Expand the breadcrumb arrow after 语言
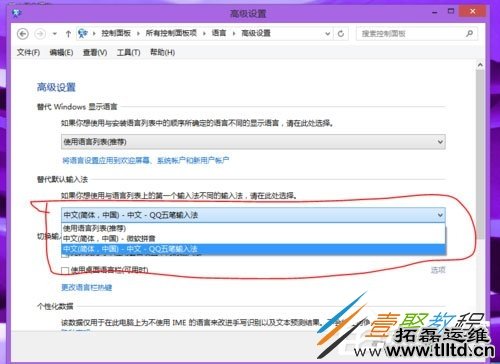 (234, 34)
